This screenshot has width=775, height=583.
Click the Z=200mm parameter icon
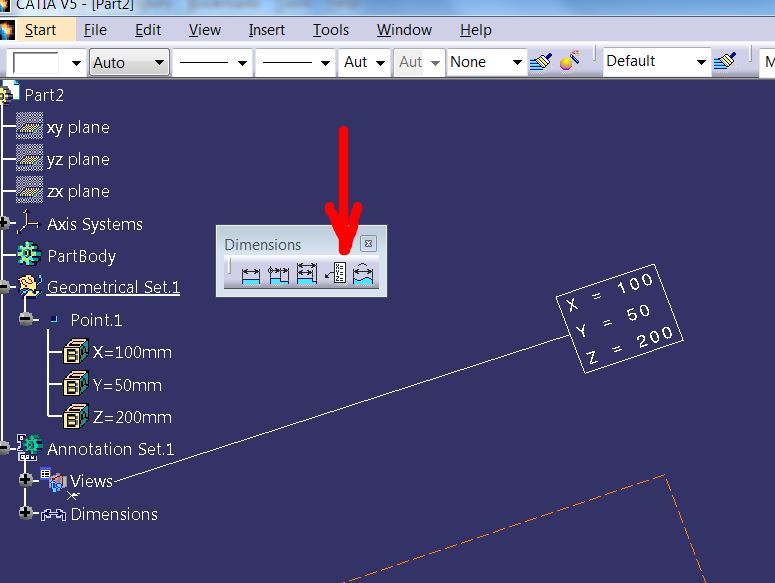point(76,416)
